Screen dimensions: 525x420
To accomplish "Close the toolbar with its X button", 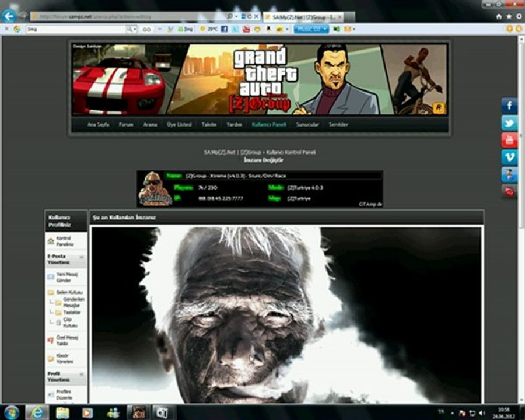I will pyautogui.click(x=6, y=29).
